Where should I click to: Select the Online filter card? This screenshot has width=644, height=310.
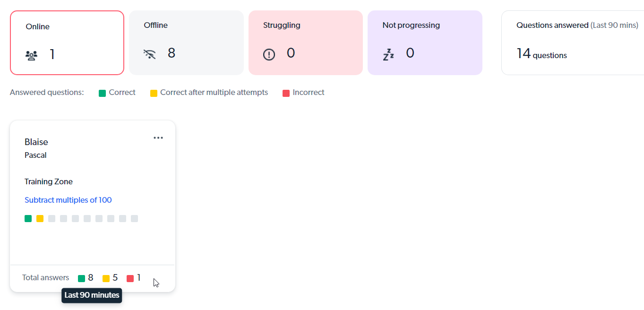[x=67, y=43]
